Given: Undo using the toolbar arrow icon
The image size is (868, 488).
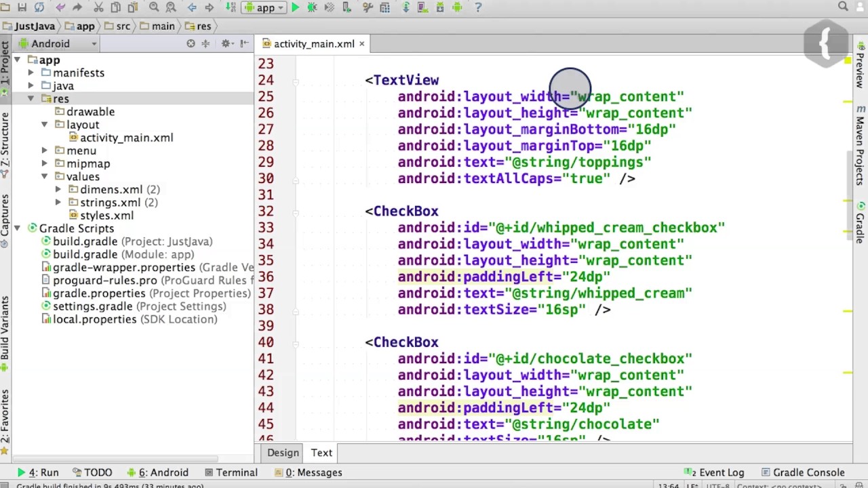Looking at the screenshot, I should click(x=61, y=7).
